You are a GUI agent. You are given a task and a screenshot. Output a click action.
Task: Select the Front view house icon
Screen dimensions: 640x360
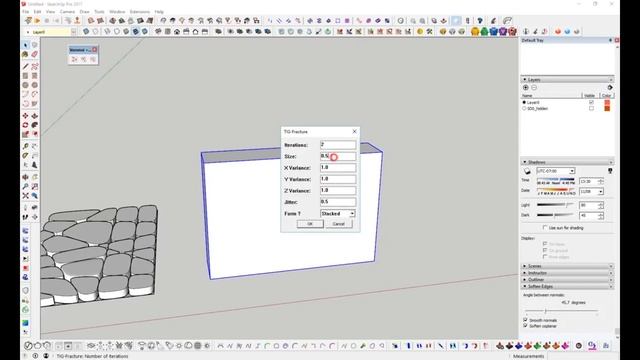click(x=177, y=31)
